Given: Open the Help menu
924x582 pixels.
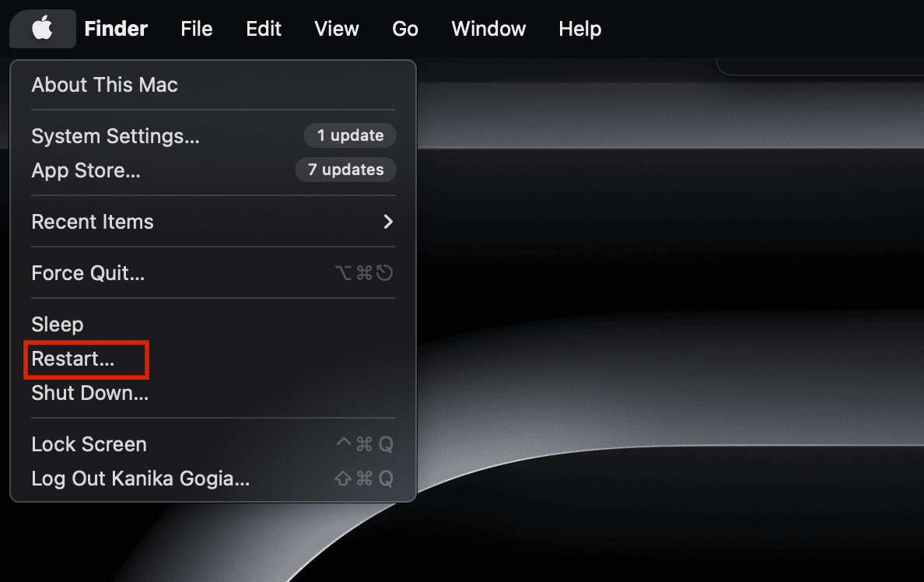Looking at the screenshot, I should point(579,29).
